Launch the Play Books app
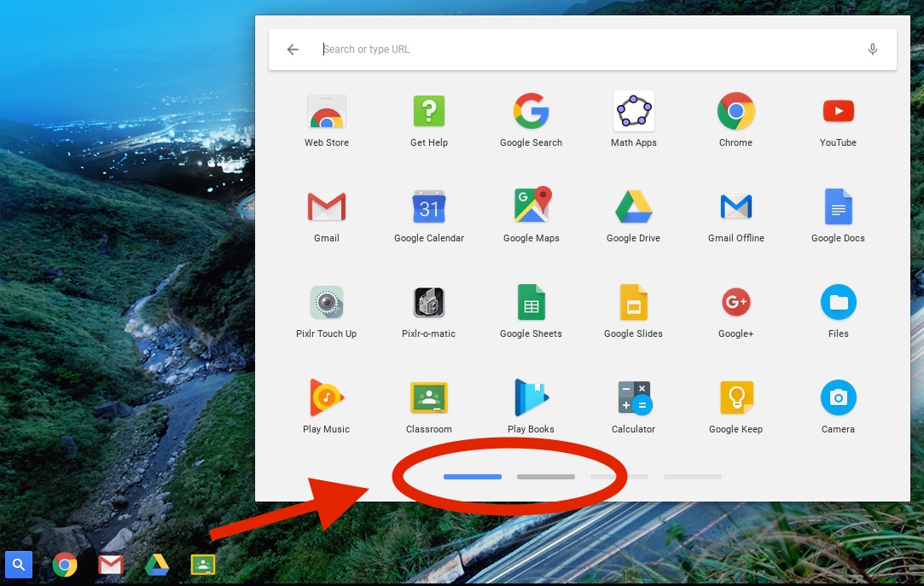924x586 pixels. coord(531,397)
